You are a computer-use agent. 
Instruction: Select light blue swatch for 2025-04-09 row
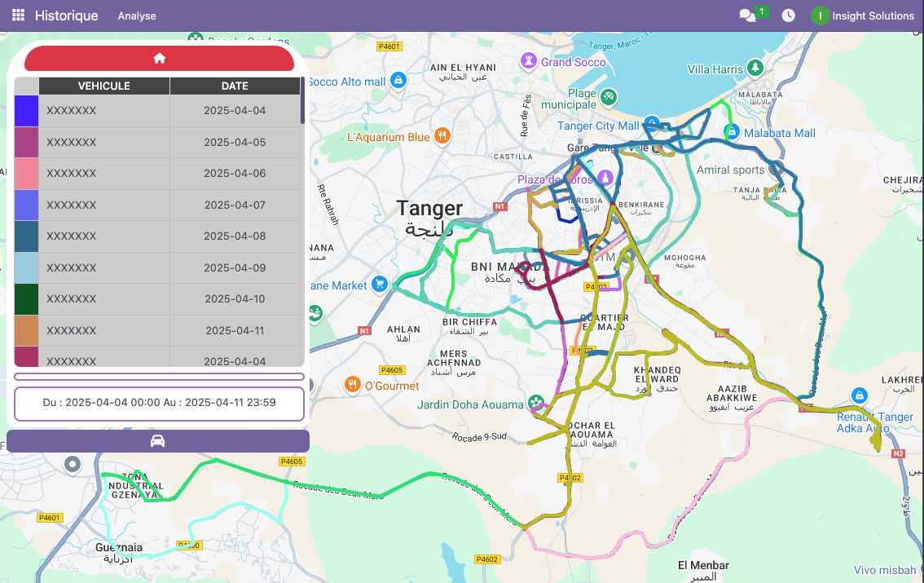(27, 267)
